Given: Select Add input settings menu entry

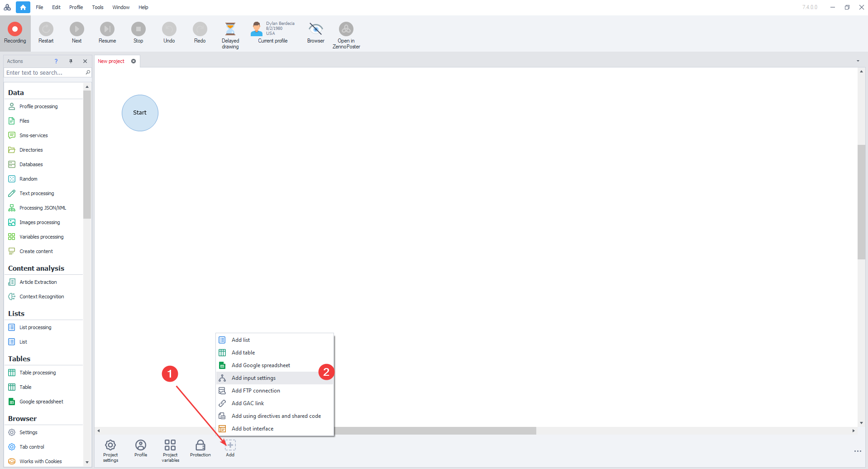Looking at the screenshot, I should [x=253, y=378].
